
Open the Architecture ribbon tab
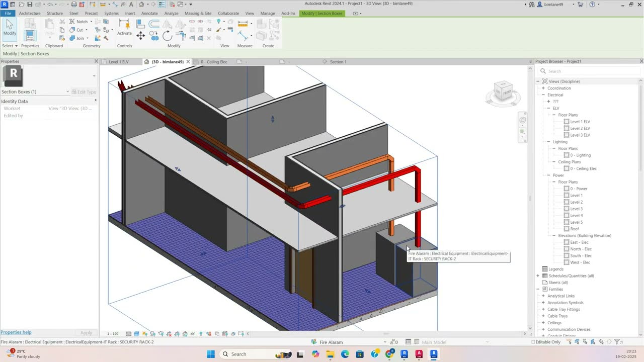point(30,13)
